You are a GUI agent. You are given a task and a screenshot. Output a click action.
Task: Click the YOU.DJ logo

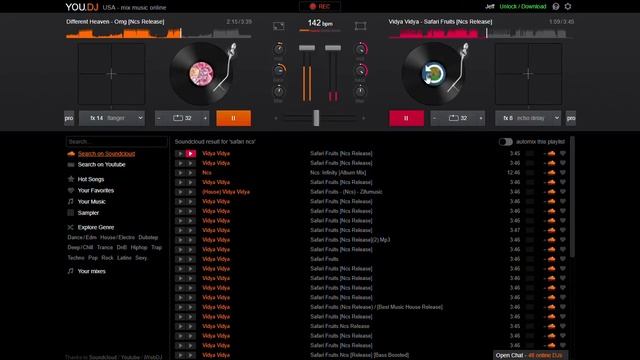(82, 7)
